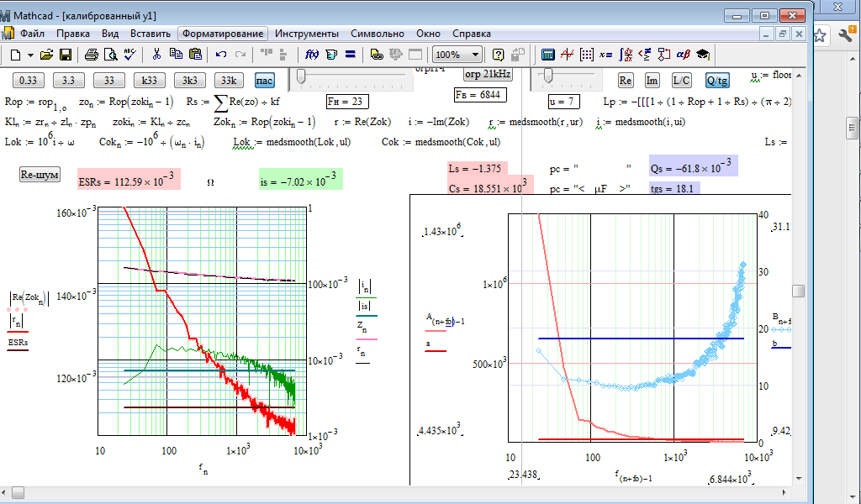Click the vertical scrollbar thumb on the right
This screenshot has height=504, width=861.
[798, 291]
